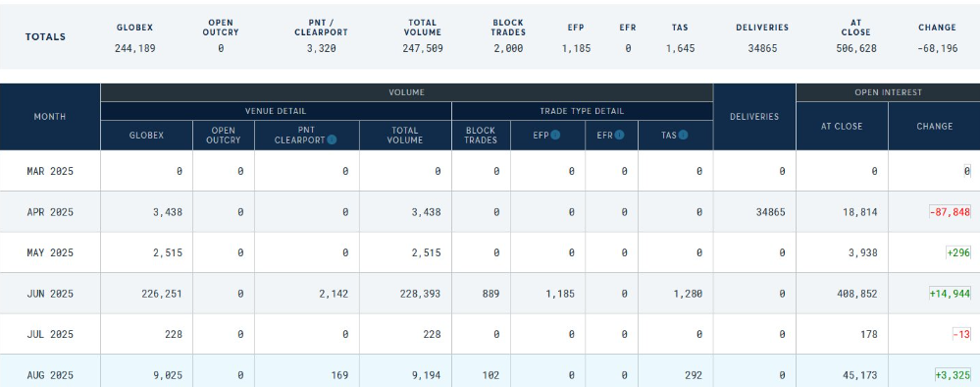980x387 pixels.
Task: Click the PNT Clearport info icon
Action: pos(332,139)
